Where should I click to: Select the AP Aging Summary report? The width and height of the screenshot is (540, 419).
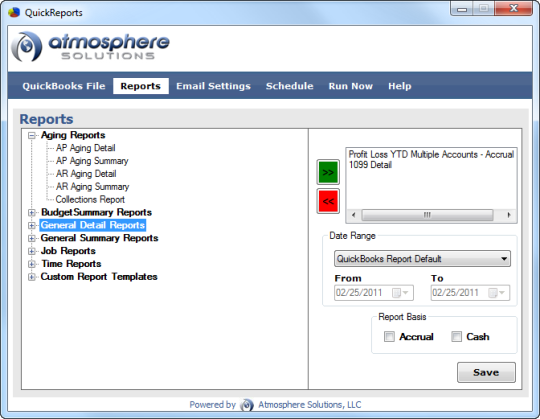click(x=92, y=161)
